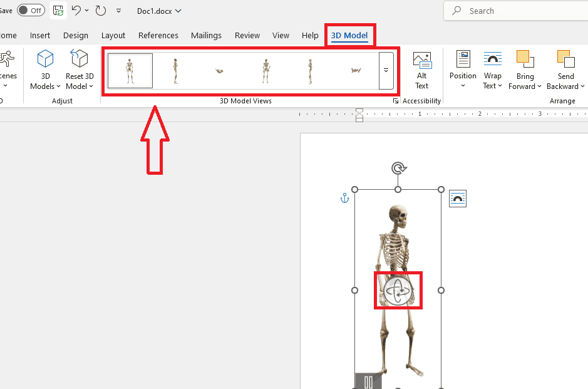588x389 pixels.
Task: Choose the sixth 3D model view thumbnail
Action: (356, 71)
